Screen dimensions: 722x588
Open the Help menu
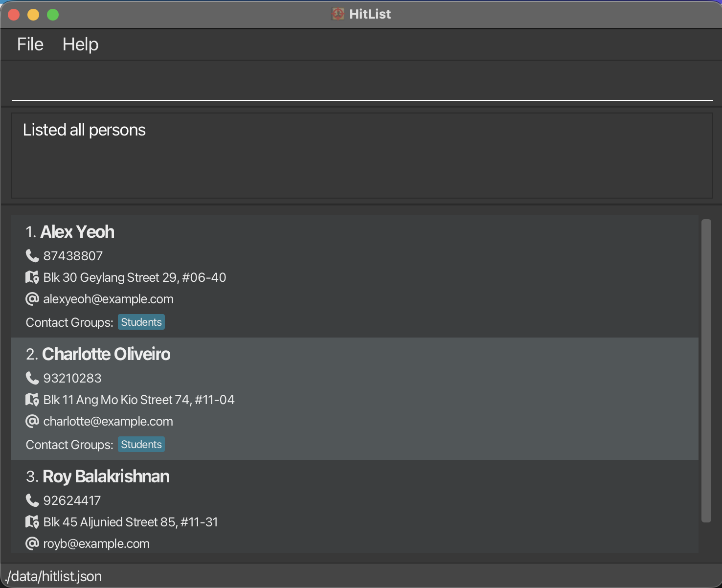tap(81, 45)
